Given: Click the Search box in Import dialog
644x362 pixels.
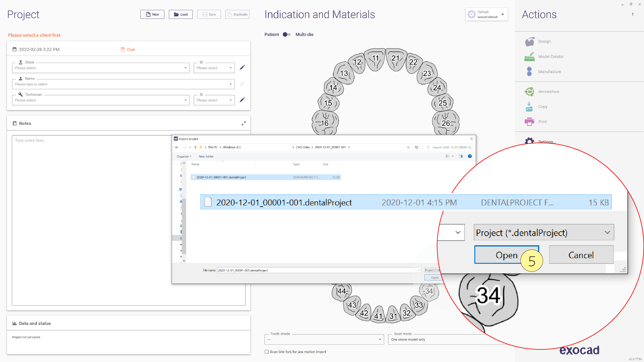Looking at the screenshot, I should coord(449,147).
